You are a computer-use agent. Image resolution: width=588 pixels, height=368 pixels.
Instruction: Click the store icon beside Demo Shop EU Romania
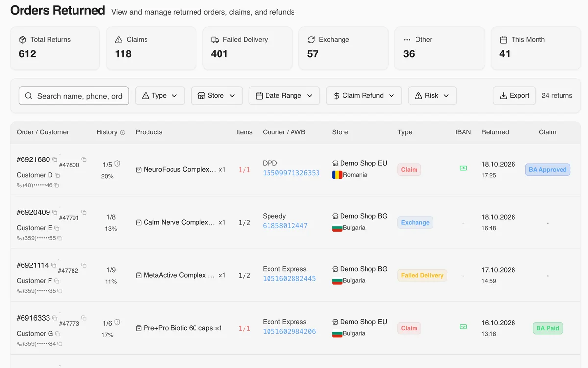(x=335, y=164)
